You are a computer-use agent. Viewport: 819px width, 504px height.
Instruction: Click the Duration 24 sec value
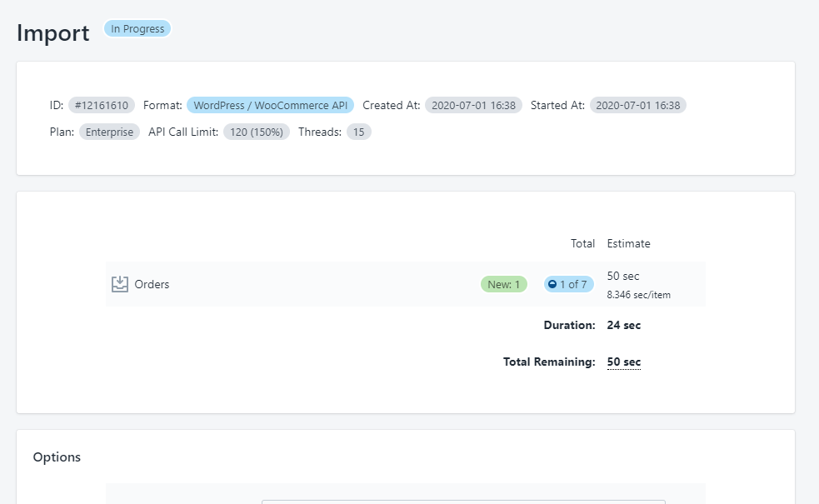coord(623,325)
